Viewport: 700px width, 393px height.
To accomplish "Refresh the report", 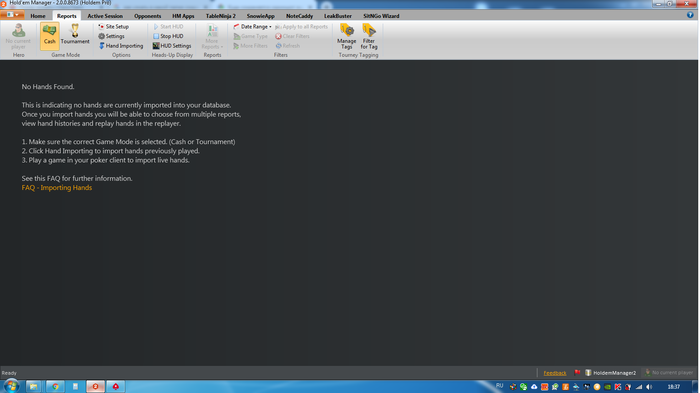I will 288,46.
